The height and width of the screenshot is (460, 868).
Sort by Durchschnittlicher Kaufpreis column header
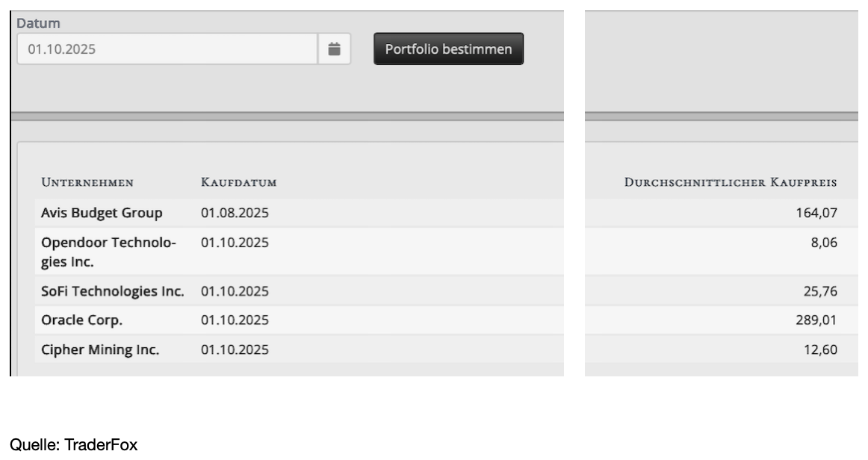pyautogui.click(x=731, y=183)
